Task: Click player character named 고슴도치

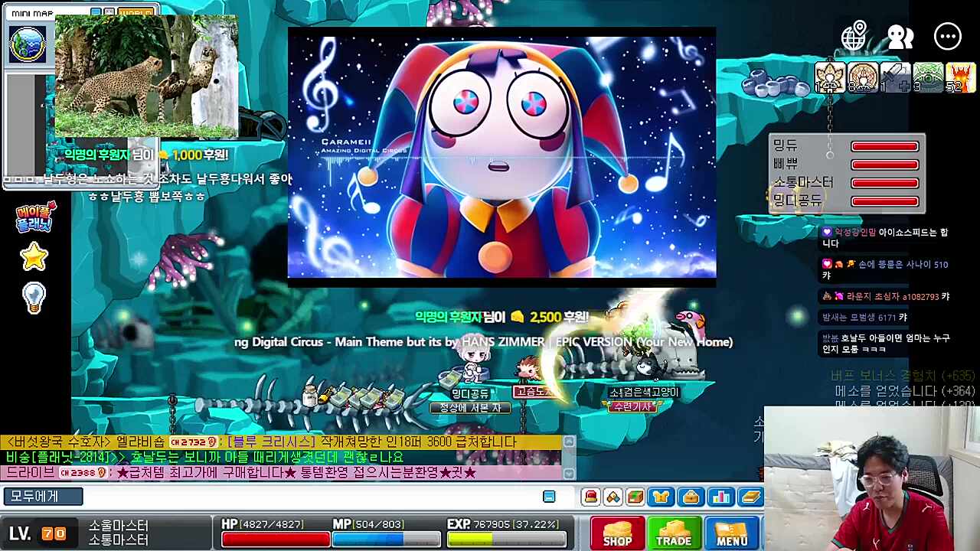Action: point(528,370)
